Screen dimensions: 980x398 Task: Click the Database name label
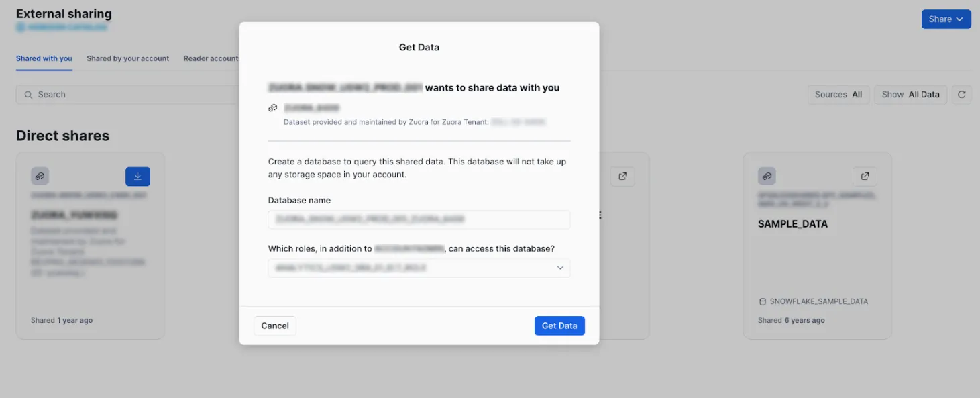click(x=299, y=201)
